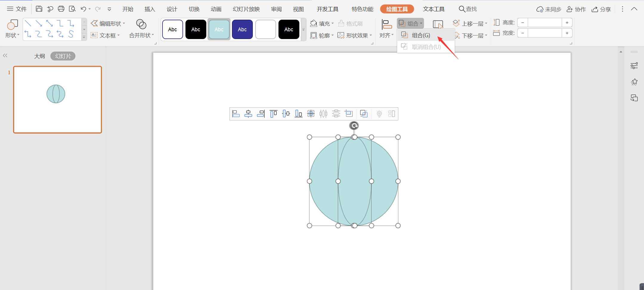Click the selection pane icon in ribbon

click(x=438, y=24)
